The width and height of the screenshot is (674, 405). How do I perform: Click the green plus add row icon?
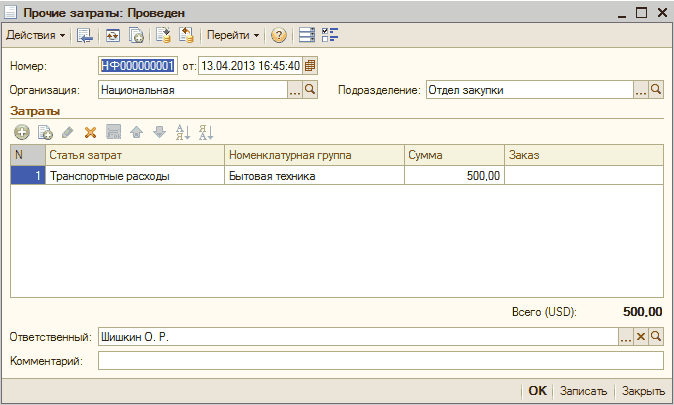(21, 132)
